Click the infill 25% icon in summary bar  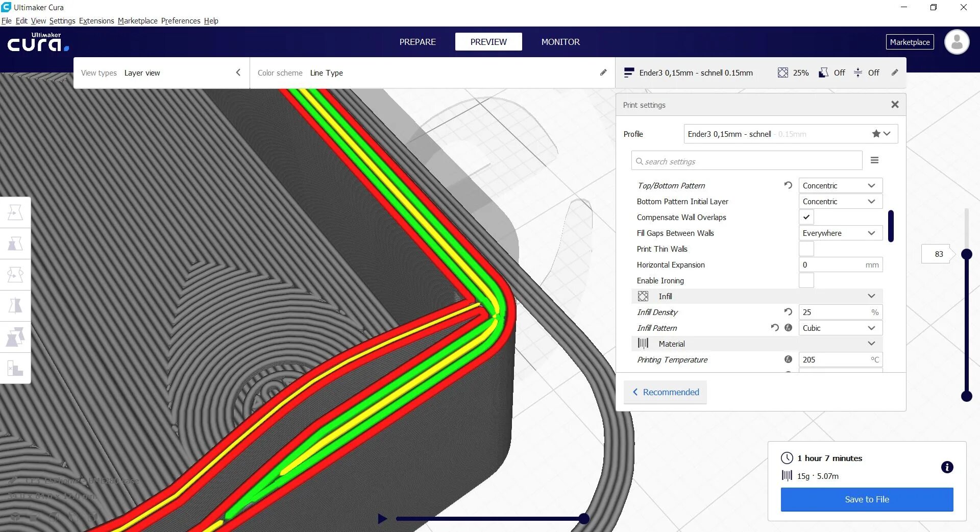coord(783,72)
